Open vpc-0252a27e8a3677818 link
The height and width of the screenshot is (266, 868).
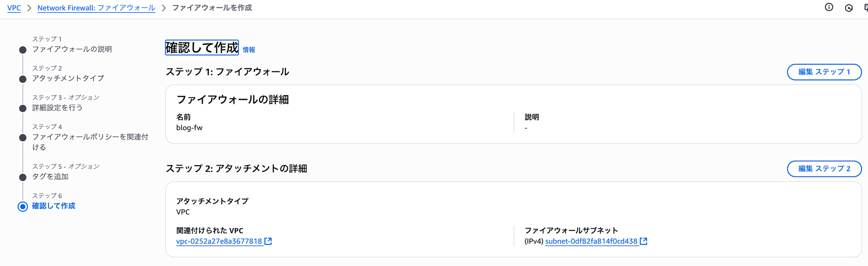219,241
